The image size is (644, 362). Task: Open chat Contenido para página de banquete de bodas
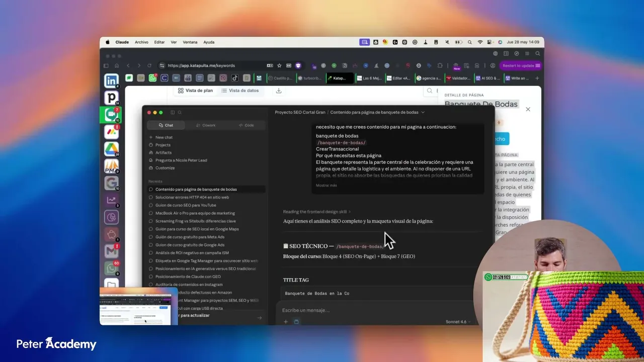pyautogui.click(x=206, y=190)
